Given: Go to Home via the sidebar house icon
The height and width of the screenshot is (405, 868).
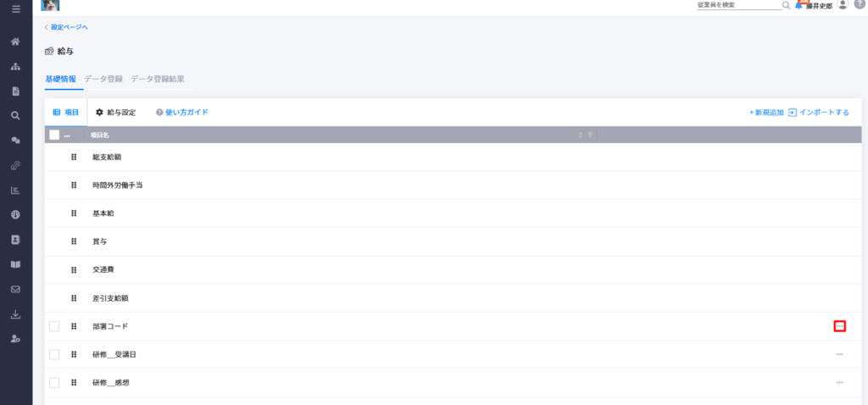Looking at the screenshot, I should (15, 42).
